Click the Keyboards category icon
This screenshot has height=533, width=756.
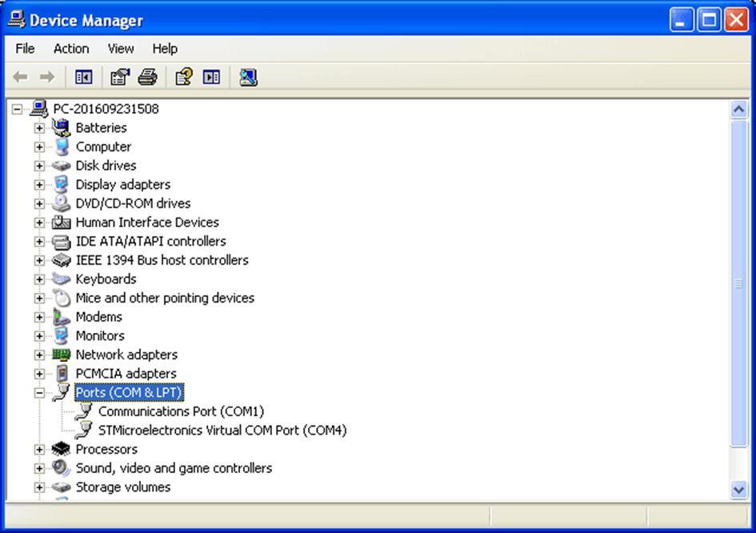click(62, 279)
